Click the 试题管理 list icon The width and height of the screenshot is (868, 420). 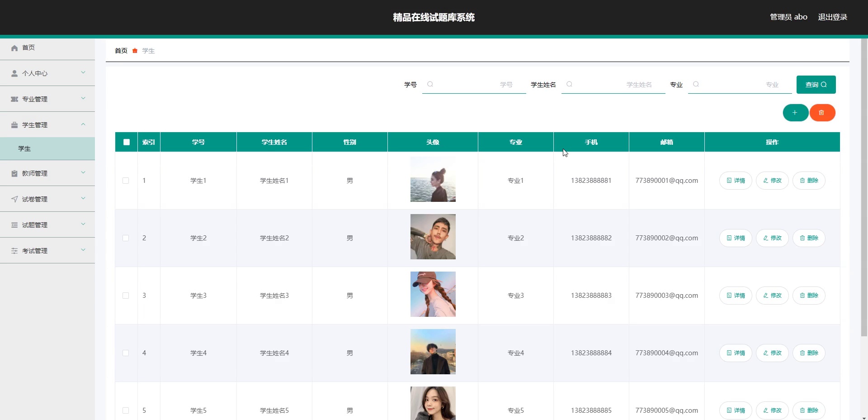(14, 225)
